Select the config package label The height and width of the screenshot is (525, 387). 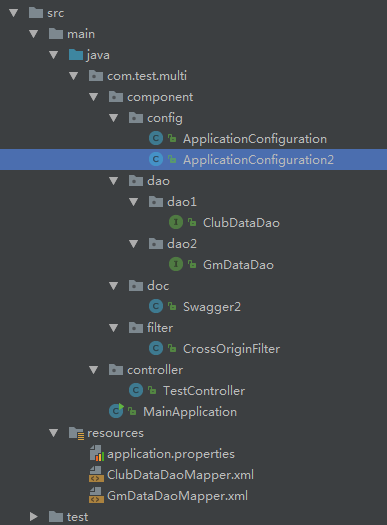tap(165, 119)
